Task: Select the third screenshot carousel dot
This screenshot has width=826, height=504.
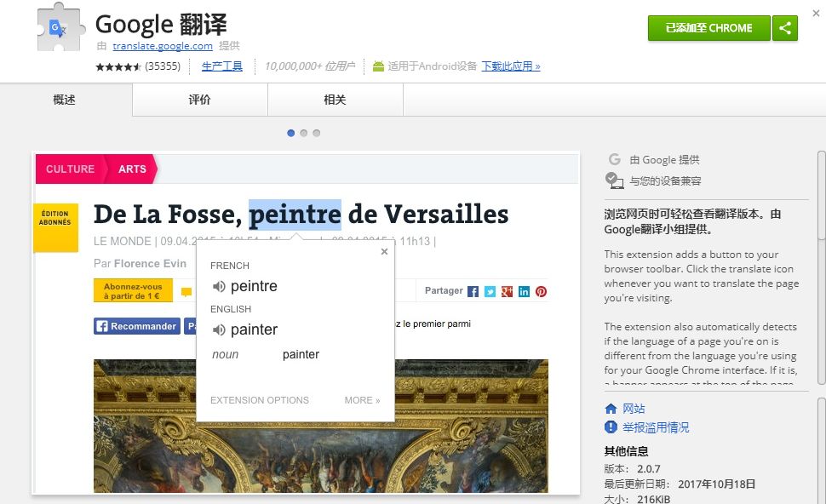Action: pos(316,134)
